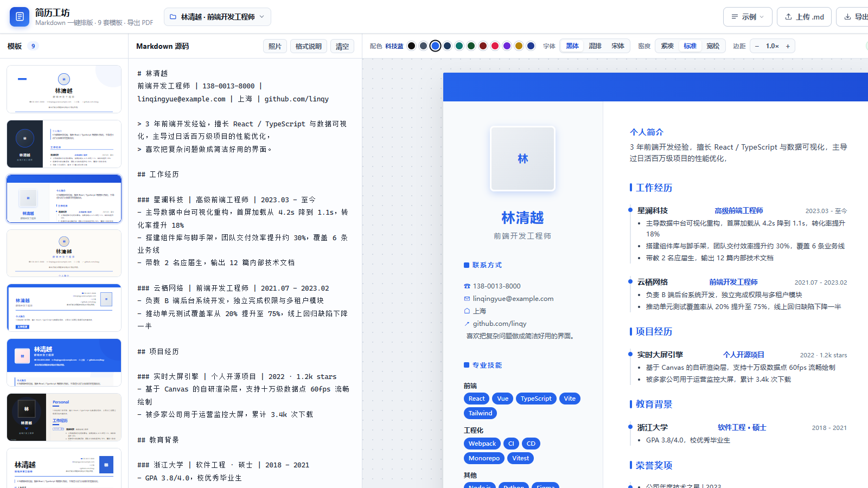Click the upload icon in 上传 .md
This screenshot has width=868, height=488.
click(788, 17)
